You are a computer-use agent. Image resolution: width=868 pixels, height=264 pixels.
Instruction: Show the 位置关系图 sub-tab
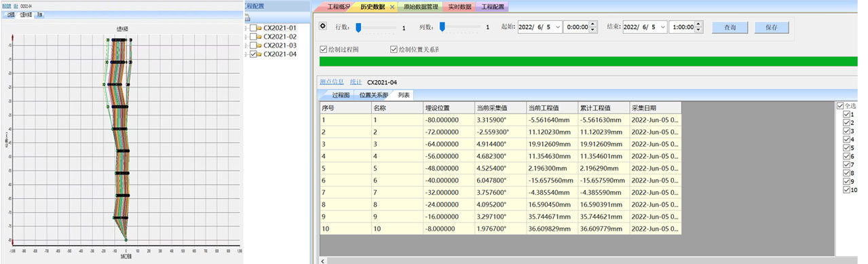373,95
